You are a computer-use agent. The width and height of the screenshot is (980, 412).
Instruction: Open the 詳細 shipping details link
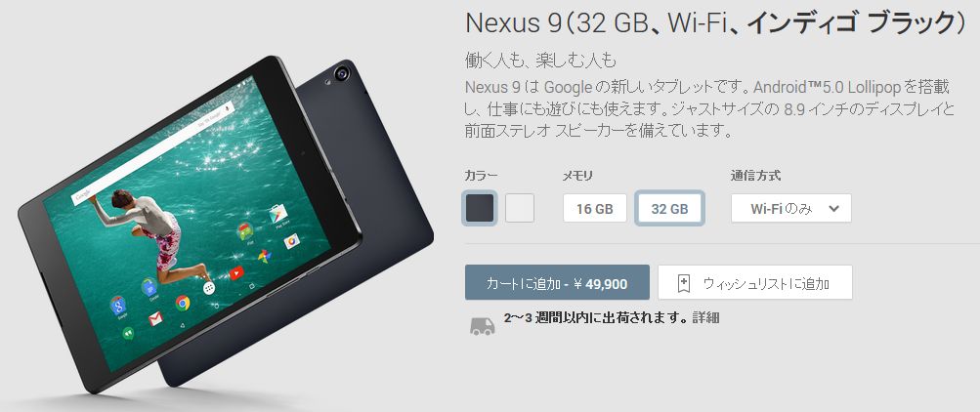pyautogui.click(x=705, y=317)
